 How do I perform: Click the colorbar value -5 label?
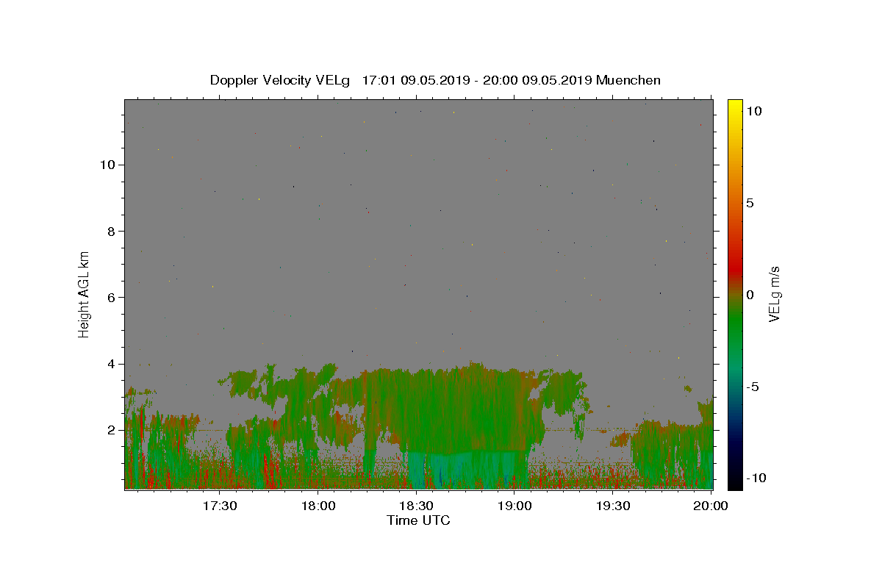(752, 387)
